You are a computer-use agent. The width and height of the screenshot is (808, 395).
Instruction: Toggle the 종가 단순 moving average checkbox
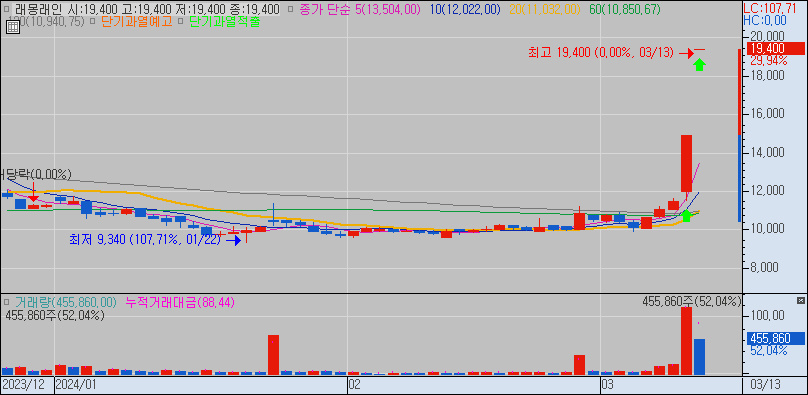(290, 9)
